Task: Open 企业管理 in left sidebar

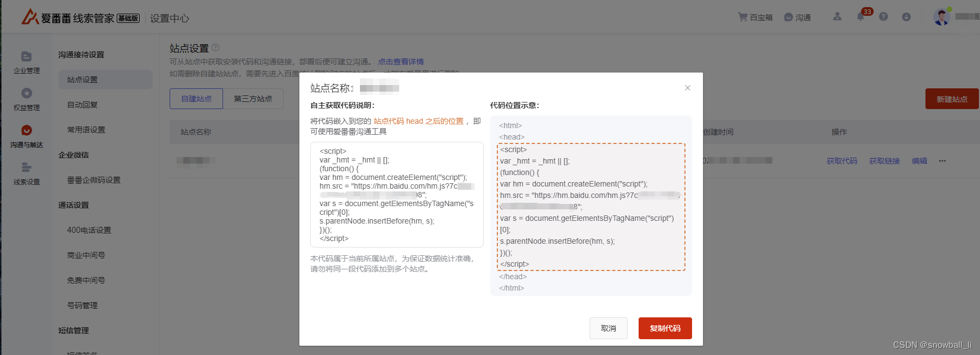Action: coord(27,63)
